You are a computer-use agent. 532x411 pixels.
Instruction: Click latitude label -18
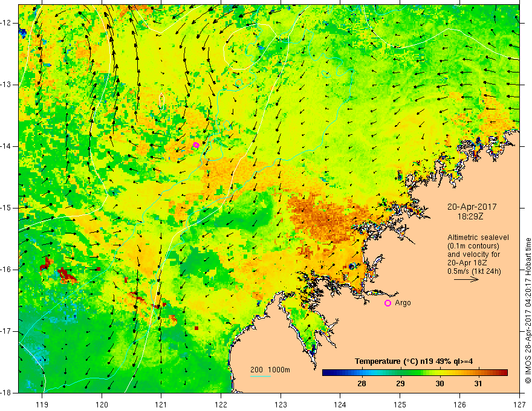click(x=6, y=393)
